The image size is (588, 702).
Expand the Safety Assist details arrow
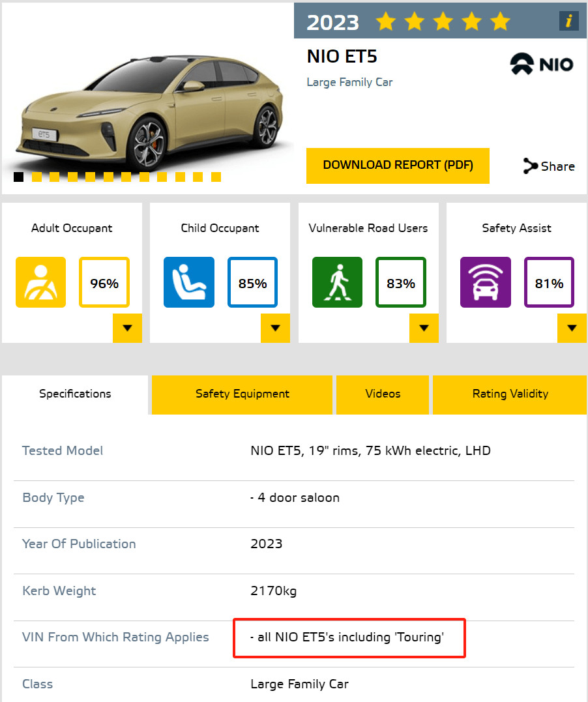(572, 328)
